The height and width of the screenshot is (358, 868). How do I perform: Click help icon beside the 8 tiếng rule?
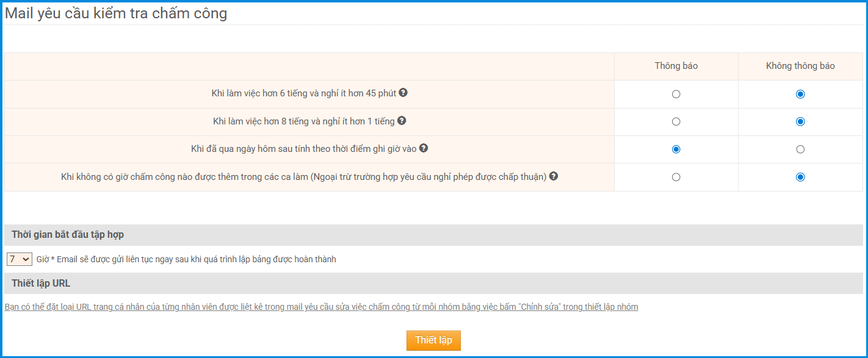[x=402, y=121]
